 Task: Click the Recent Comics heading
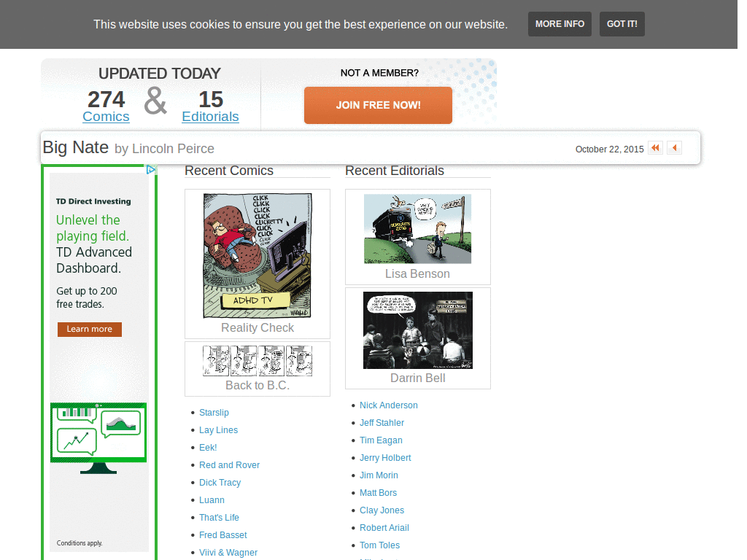pyautogui.click(x=228, y=171)
